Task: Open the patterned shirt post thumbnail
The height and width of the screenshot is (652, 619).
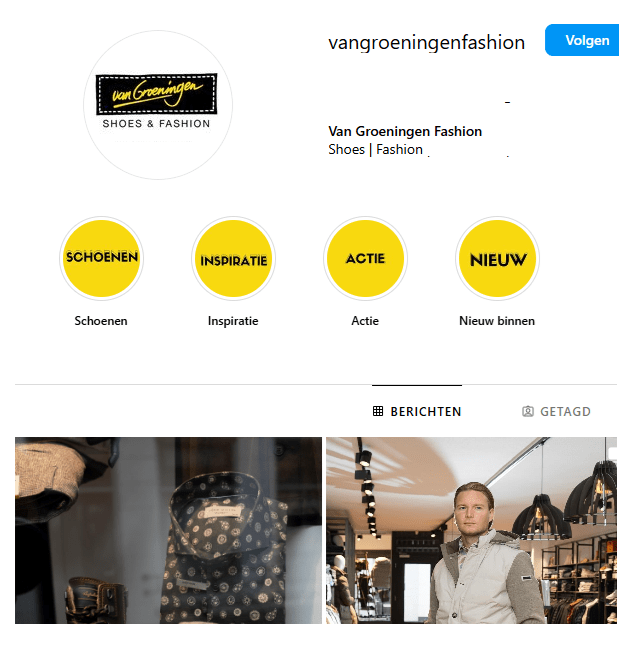Action: [168, 530]
